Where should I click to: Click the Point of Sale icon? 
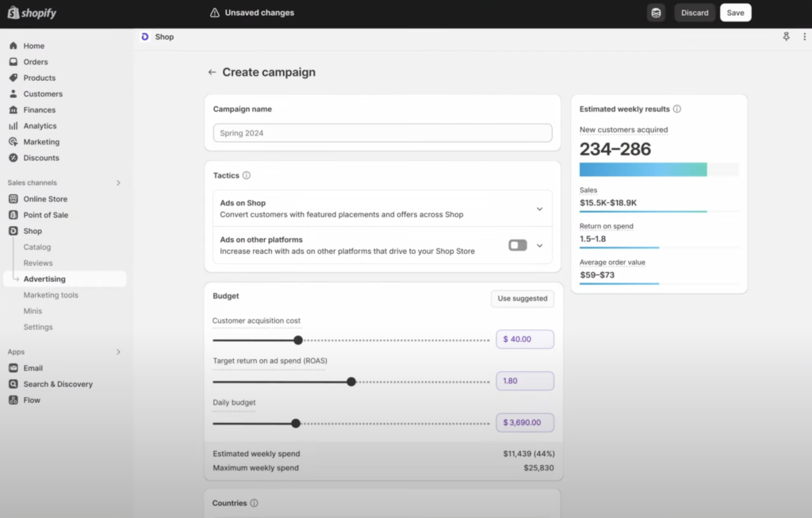pos(13,215)
